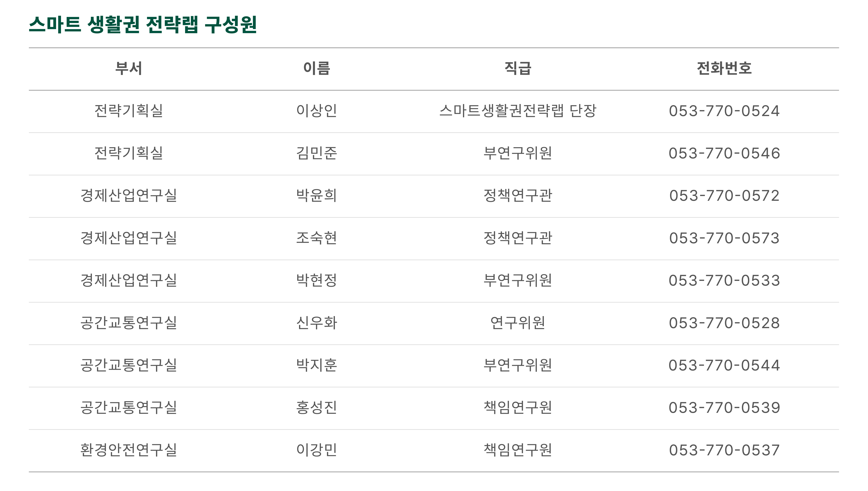The width and height of the screenshot is (868, 491).
Task: Select the name 조숙현
Action: point(317,238)
